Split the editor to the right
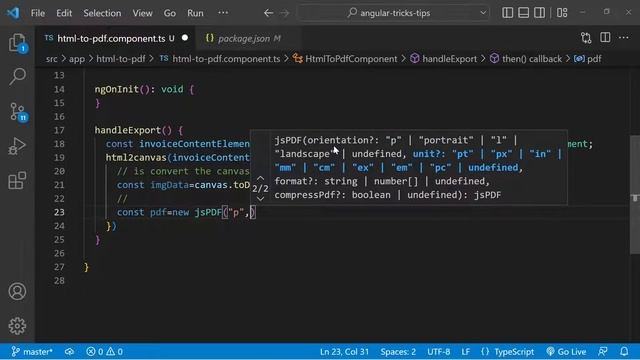Viewport: 640px width, 360px height. [x=605, y=38]
